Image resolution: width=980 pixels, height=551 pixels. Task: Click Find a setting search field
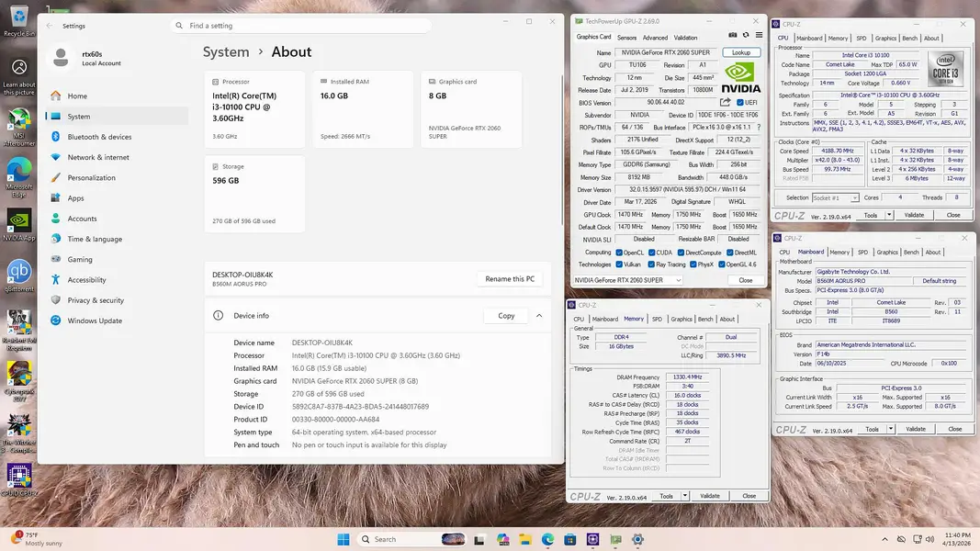pyautogui.click(x=300, y=26)
